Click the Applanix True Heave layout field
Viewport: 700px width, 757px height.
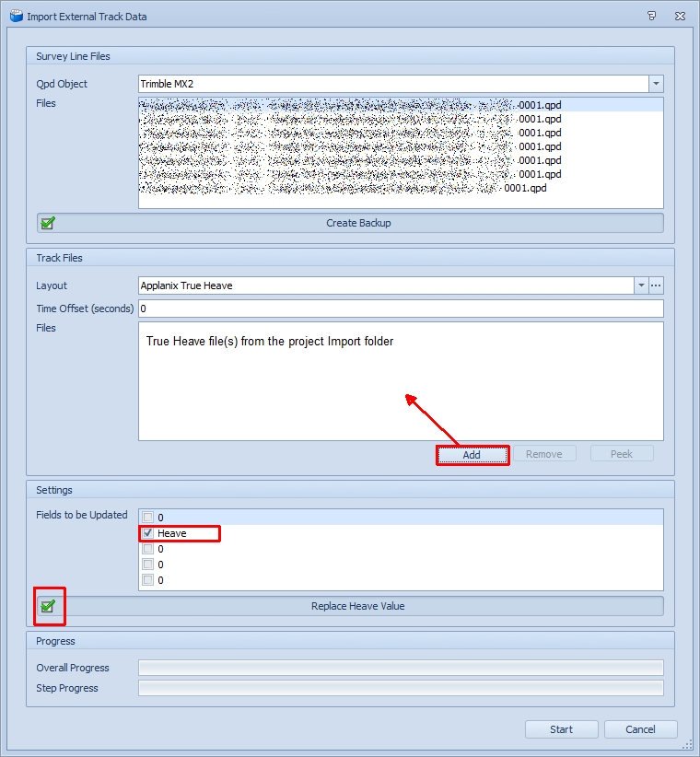point(386,285)
